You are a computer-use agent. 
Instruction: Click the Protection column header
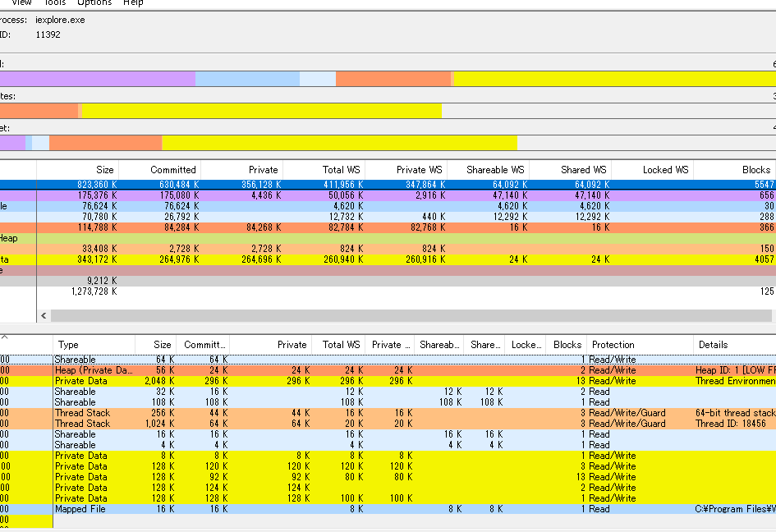click(x=613, y=345)
